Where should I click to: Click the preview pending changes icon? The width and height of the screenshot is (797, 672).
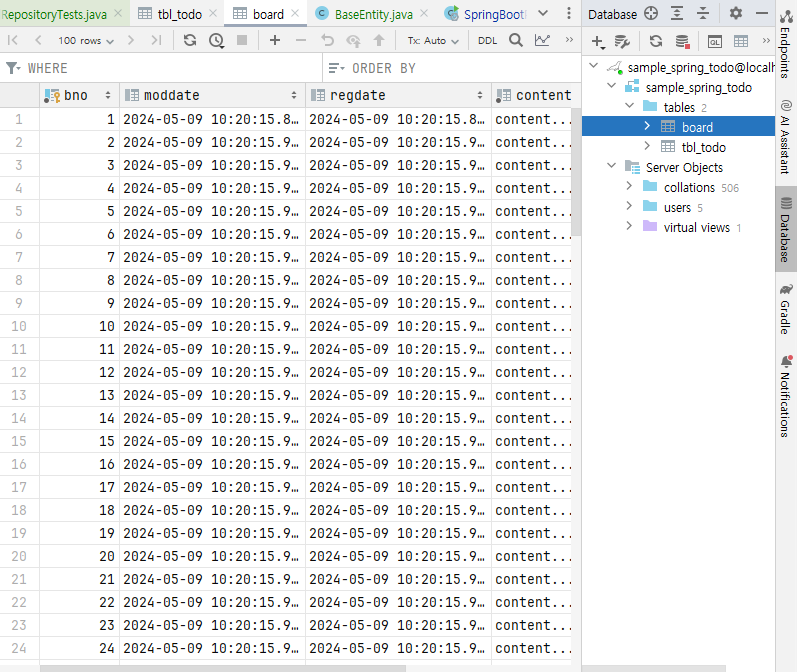tap(353, 40)
